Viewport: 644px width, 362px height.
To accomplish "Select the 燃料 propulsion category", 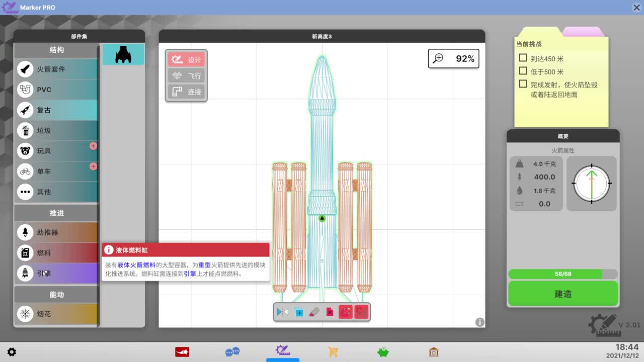I will (x=56, y=253).
